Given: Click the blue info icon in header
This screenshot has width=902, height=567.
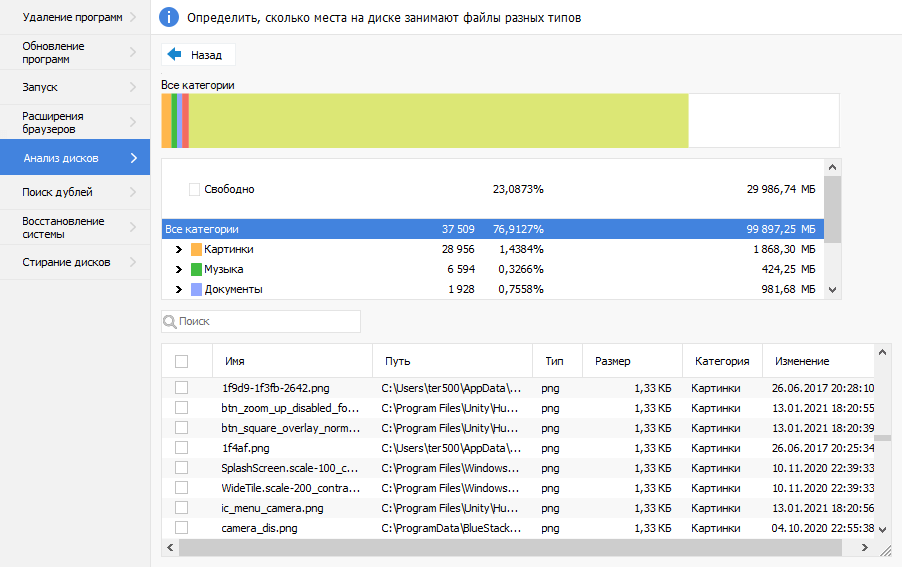Looking at the screenshot, I should pos(169,17).
